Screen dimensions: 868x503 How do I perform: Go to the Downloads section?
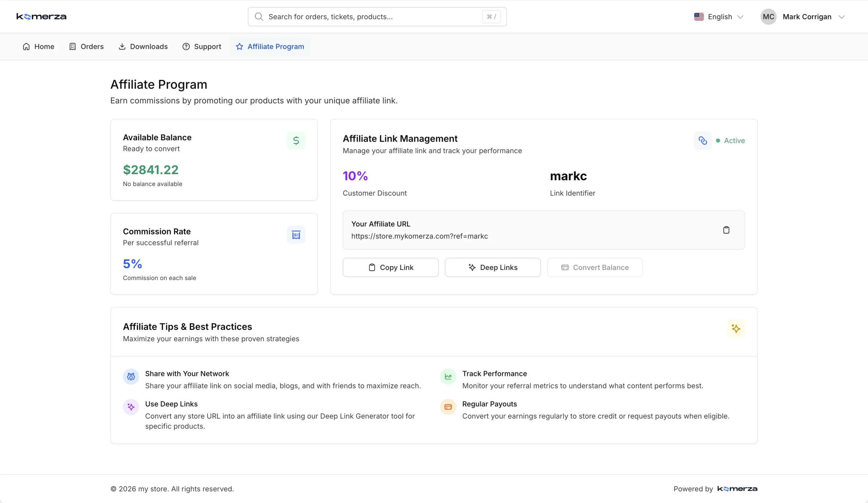143,46
